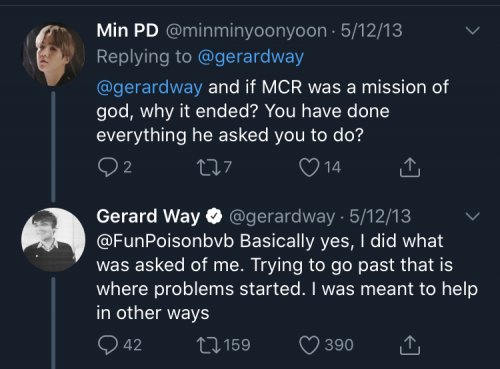
Task: Open Min PD's profile picture
Action: [x=53, y=55]
